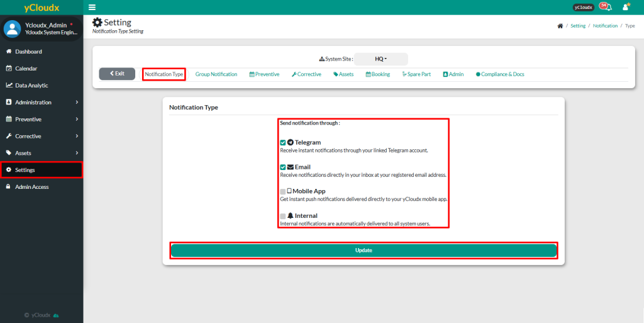Screen dimensions: 644x323
Task: Click the green Update button
Action: click(364, 251)
